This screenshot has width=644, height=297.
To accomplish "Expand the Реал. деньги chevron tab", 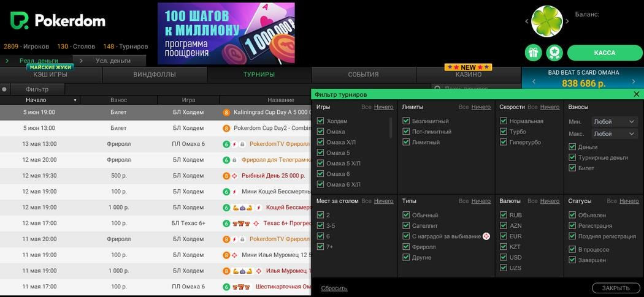I will pos(7,61).
